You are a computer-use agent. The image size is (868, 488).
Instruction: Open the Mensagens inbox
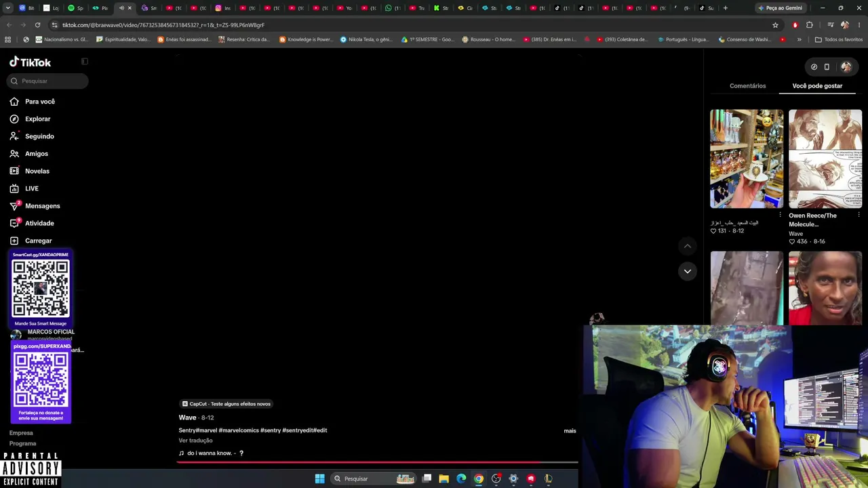click(x=43, y=206)
